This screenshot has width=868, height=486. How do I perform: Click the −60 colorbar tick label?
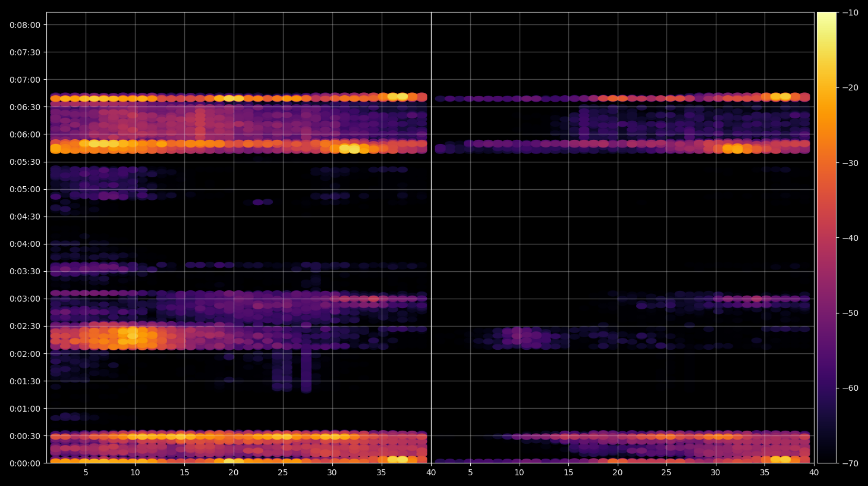tap(850, 388)
